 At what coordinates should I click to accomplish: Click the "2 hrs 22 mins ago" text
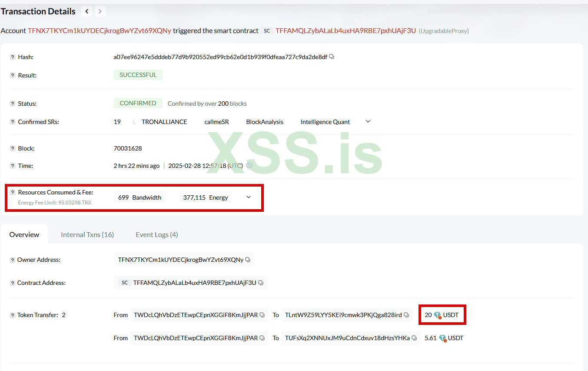[136, 166]
